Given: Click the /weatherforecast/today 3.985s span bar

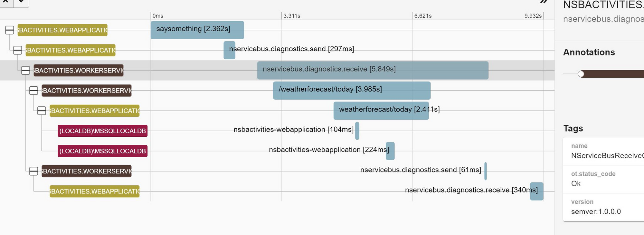Looking at the screenshot, I should (352, 91).
